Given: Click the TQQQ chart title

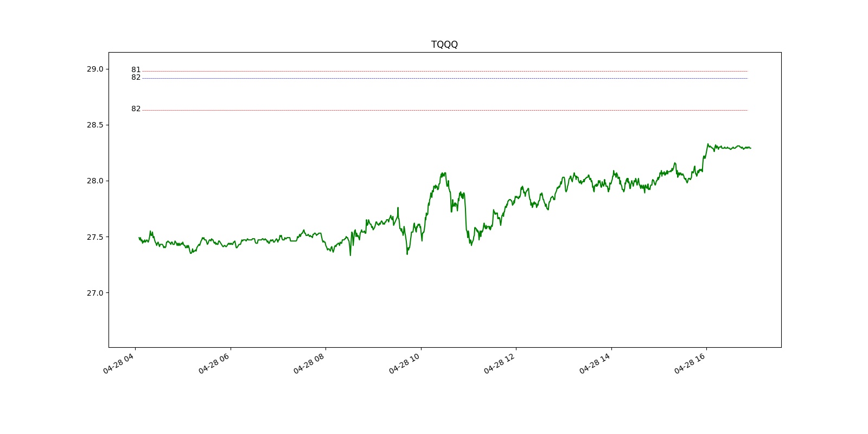Looking at the screenshot, I should [444, 44].
